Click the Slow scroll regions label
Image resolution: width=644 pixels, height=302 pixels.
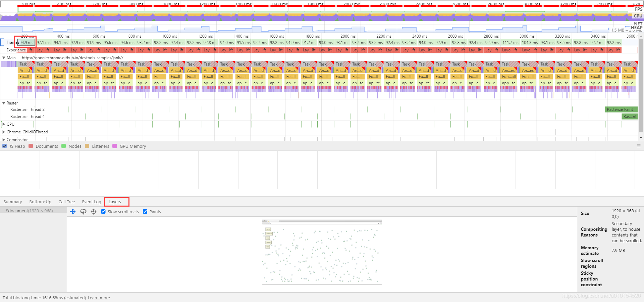(x=592, y=263)
